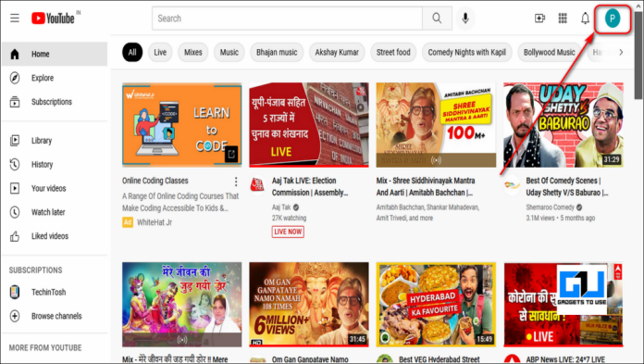644x364 pixels.
Task: Click the search magnifier button
Action: click(x=437, y=19)
